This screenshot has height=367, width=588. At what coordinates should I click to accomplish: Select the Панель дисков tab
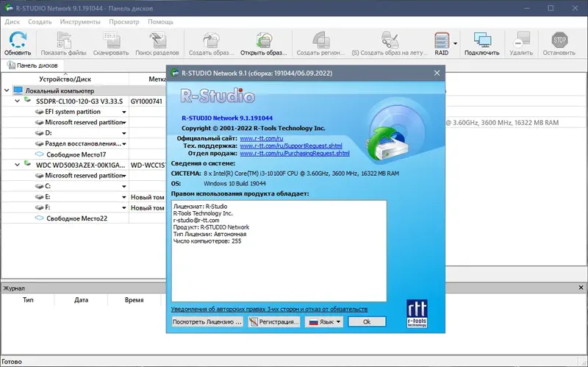coord(32,65)
